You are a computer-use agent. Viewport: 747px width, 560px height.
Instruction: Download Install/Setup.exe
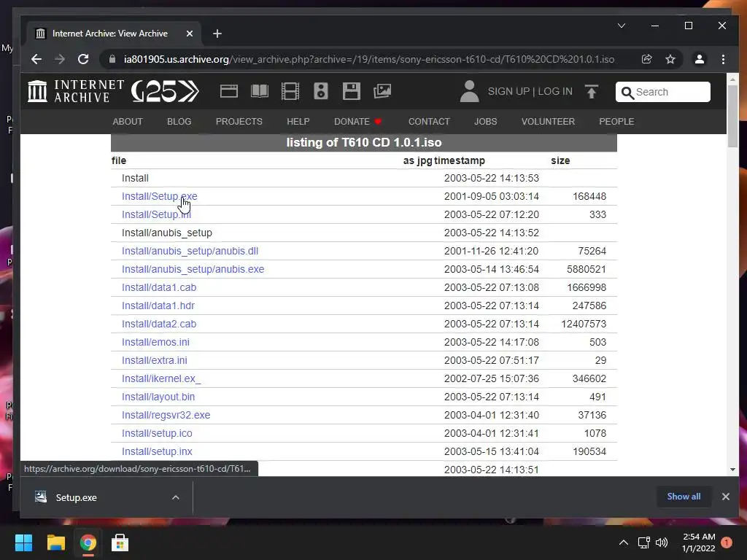[159, 196]
